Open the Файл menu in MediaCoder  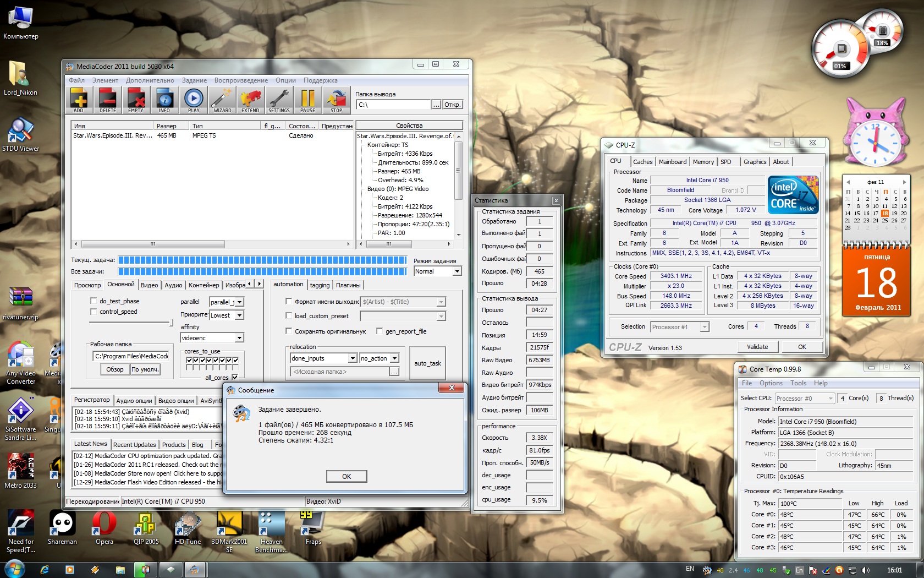tap(76, 80)
